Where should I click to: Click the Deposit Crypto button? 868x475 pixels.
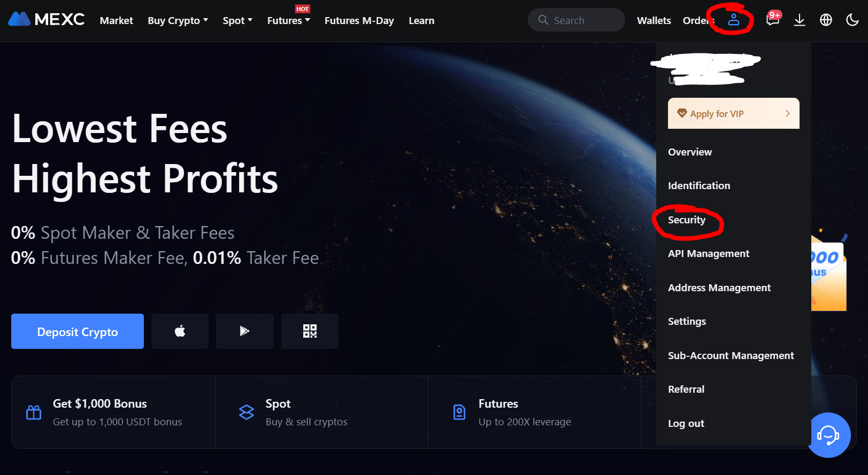tap(78, 331)
